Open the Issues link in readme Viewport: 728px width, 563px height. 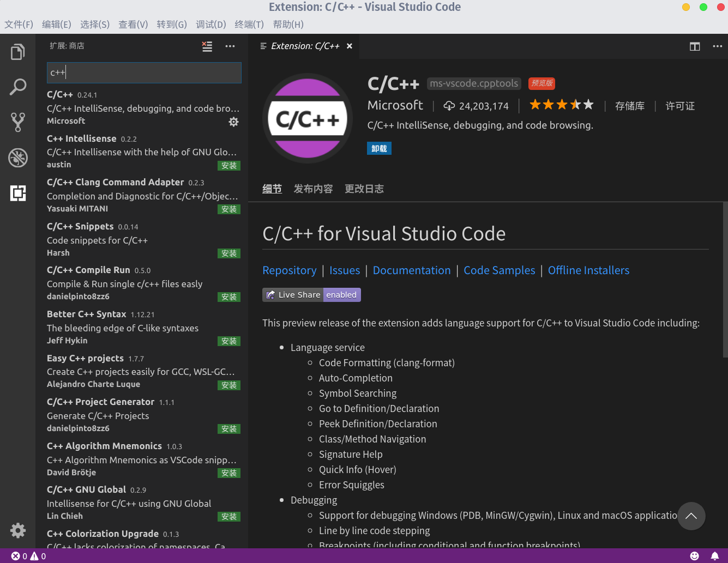pos(345,270)
